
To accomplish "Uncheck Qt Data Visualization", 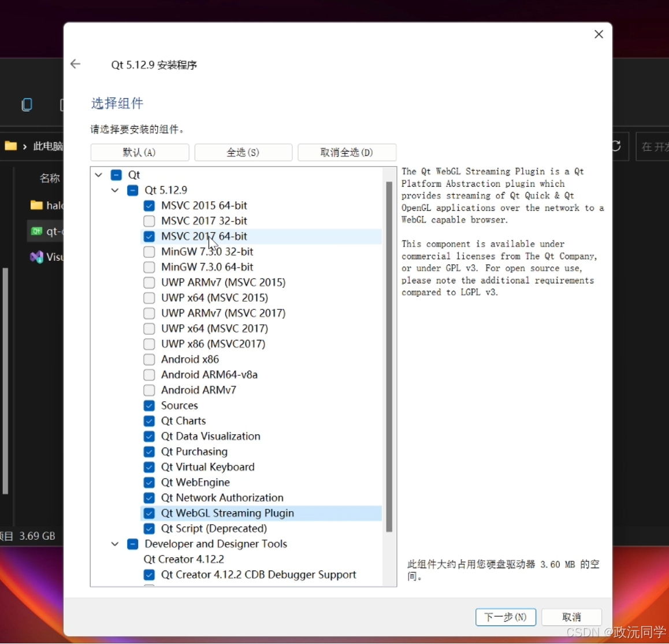I will tap(149, 436).
